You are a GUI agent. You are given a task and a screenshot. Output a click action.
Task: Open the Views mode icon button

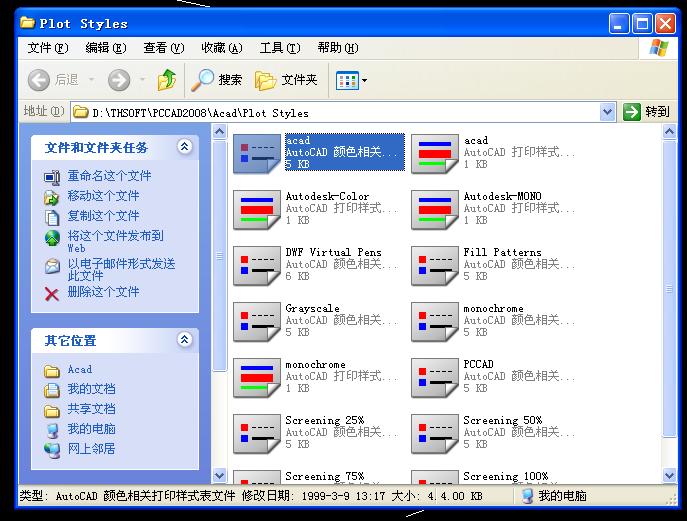[347, 81]
